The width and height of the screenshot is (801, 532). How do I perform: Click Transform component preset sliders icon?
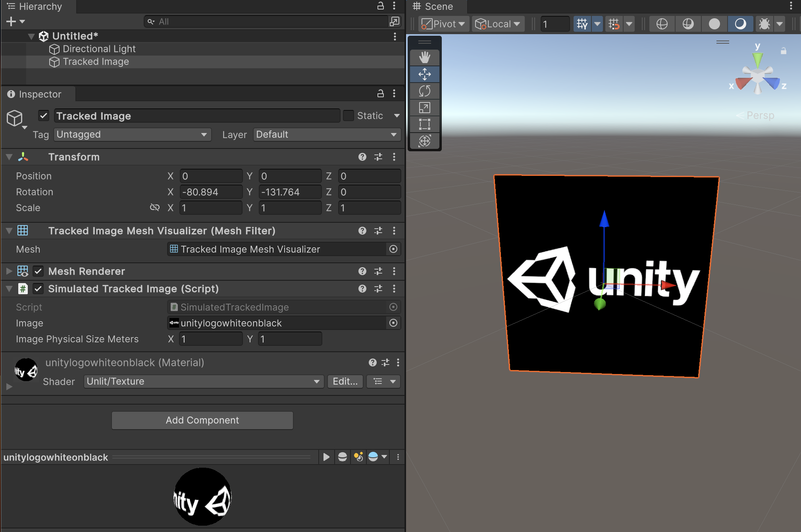(378, 157)
